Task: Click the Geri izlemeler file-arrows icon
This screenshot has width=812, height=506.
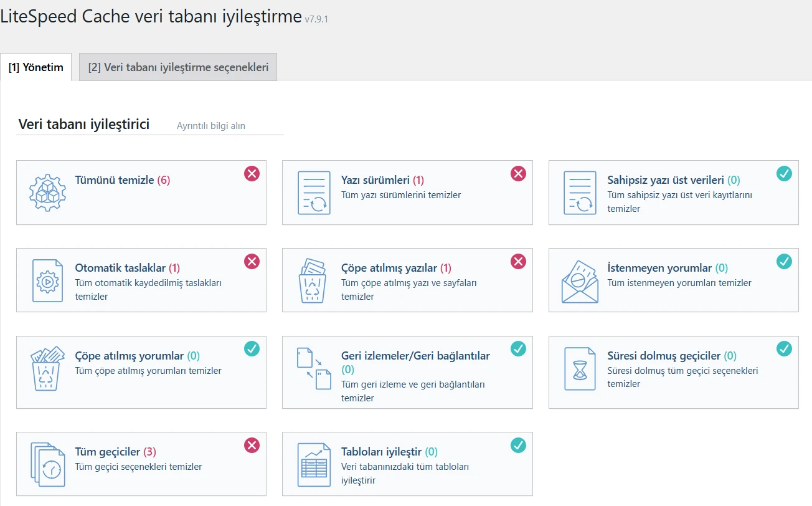Action: coord(314,368)
